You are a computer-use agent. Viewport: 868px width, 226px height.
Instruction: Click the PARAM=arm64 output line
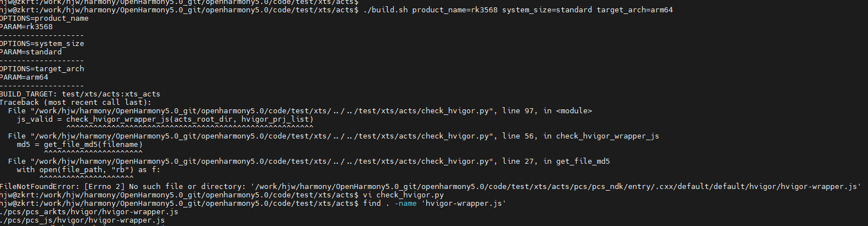coord(24,77)
